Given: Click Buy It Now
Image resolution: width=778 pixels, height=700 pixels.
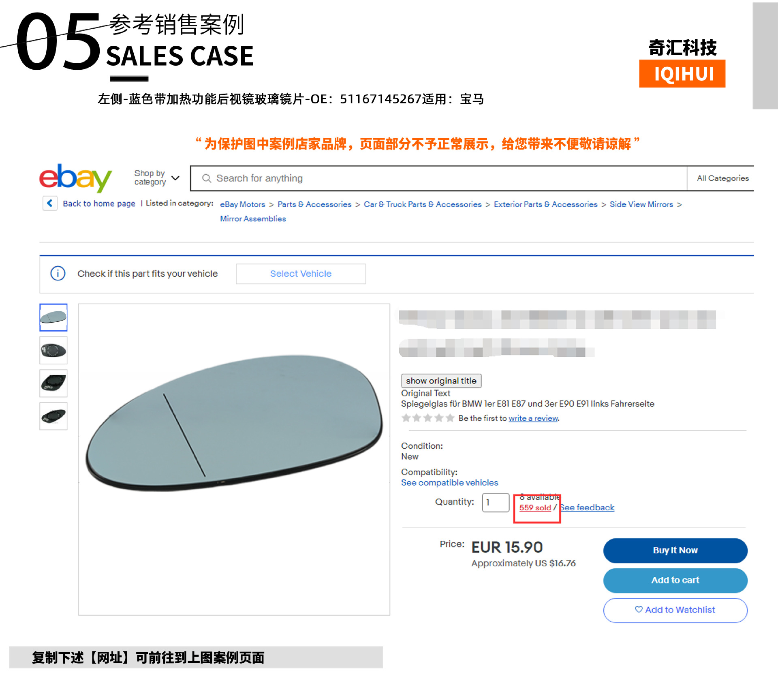Looking at the screenshot, I should tap(675, 550).
